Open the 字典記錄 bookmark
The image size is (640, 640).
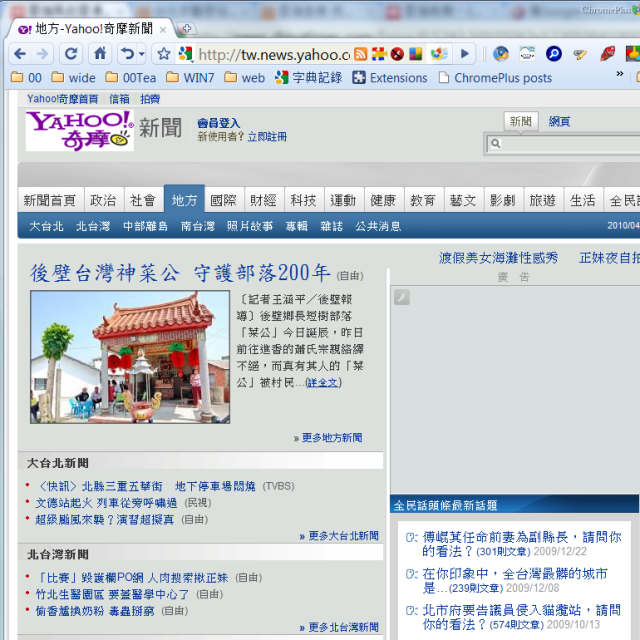tap(309, 78)
